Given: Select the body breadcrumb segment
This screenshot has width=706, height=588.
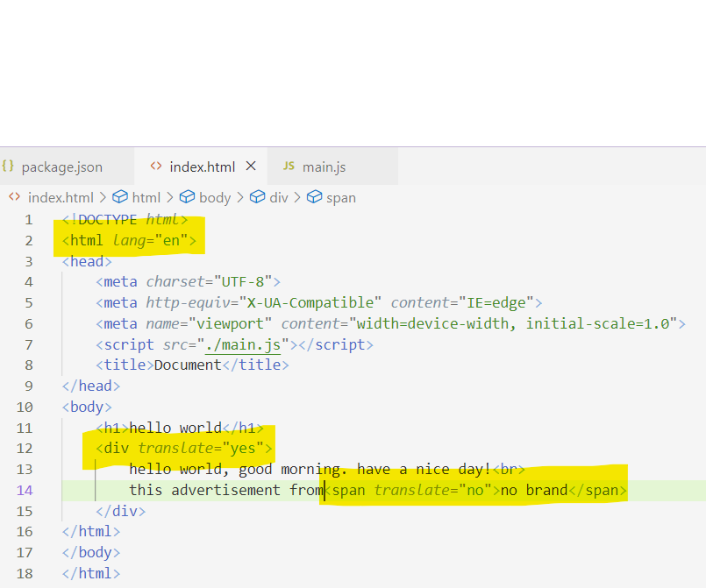Looking at the screenshot, I should 215,197.
